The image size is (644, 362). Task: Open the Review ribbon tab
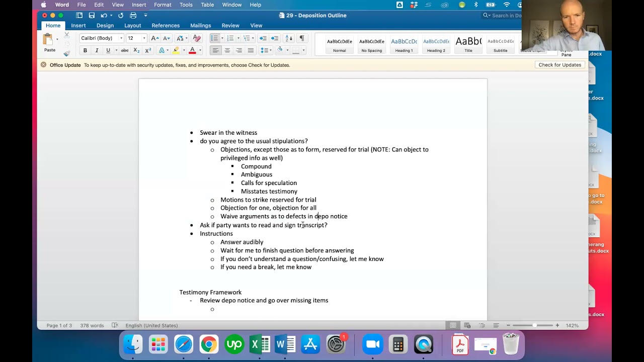pos(230,26)
